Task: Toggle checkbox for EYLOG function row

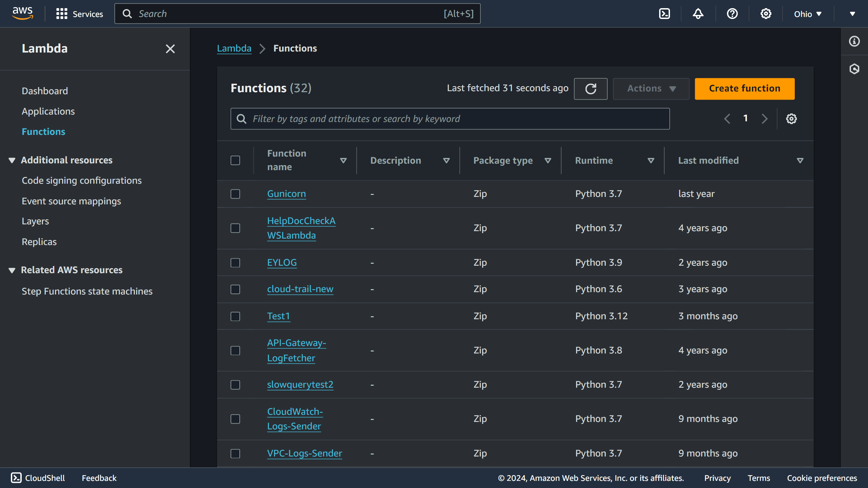Action: pos(236,262)
